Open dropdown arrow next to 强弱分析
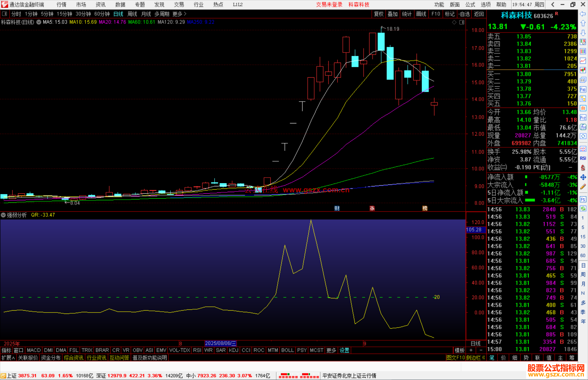Image resolution: width=588 pixels, height=380 pixels. pyautogui.click(x=3, y=215)
